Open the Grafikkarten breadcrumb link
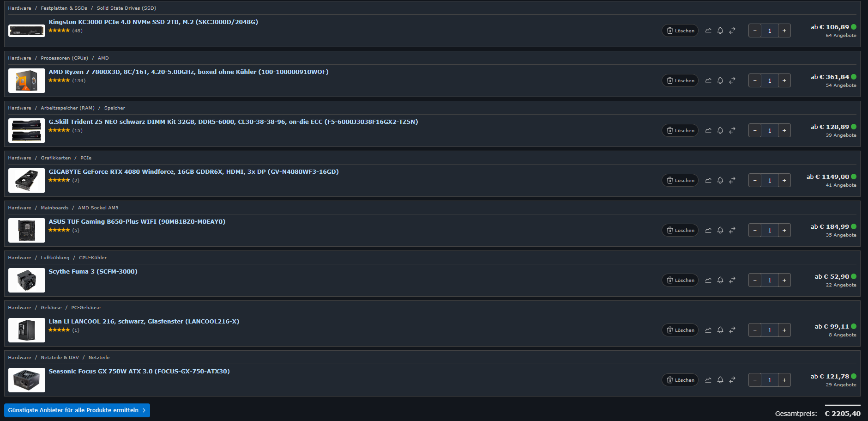This screenshot has height=421, width=868. click(x=55, y=158)
